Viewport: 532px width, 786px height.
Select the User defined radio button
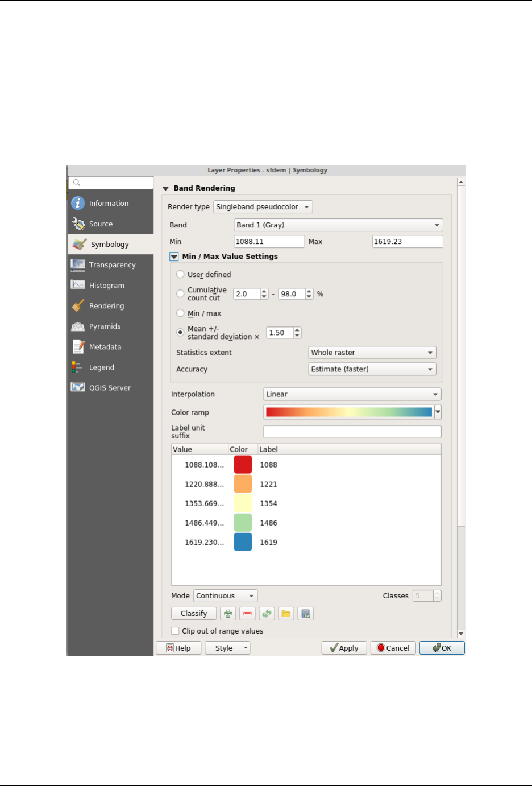(180, 274)
